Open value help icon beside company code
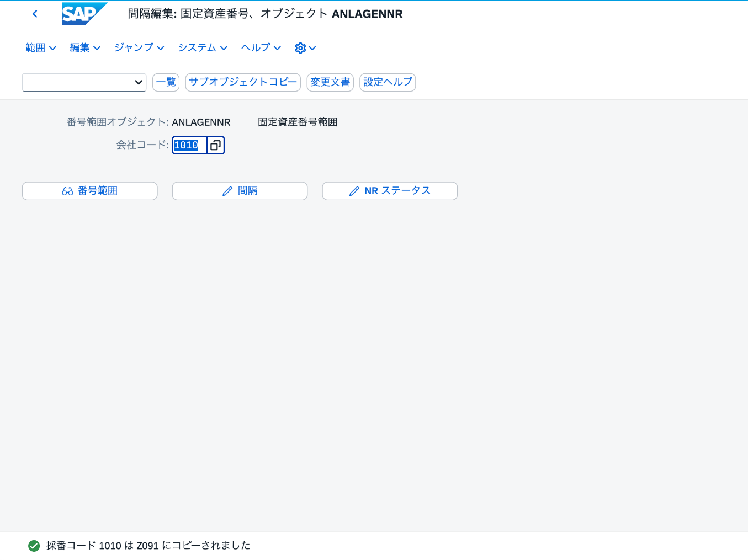This screenshot has height=560, width=748. click(215, 145)
